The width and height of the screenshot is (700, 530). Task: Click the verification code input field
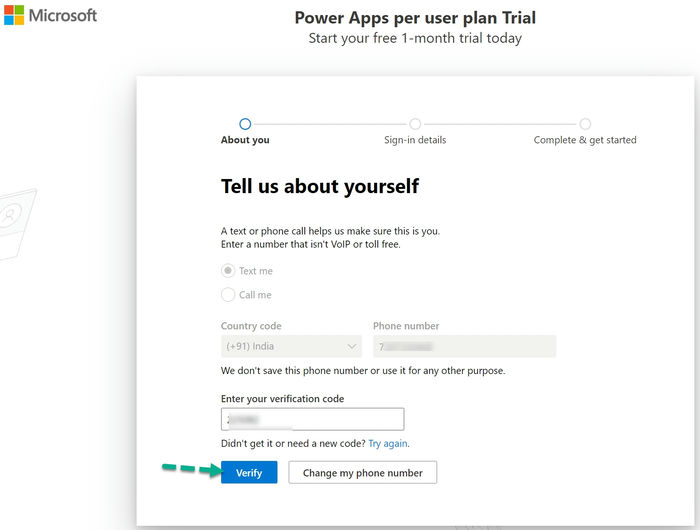(x=312, y=419)
